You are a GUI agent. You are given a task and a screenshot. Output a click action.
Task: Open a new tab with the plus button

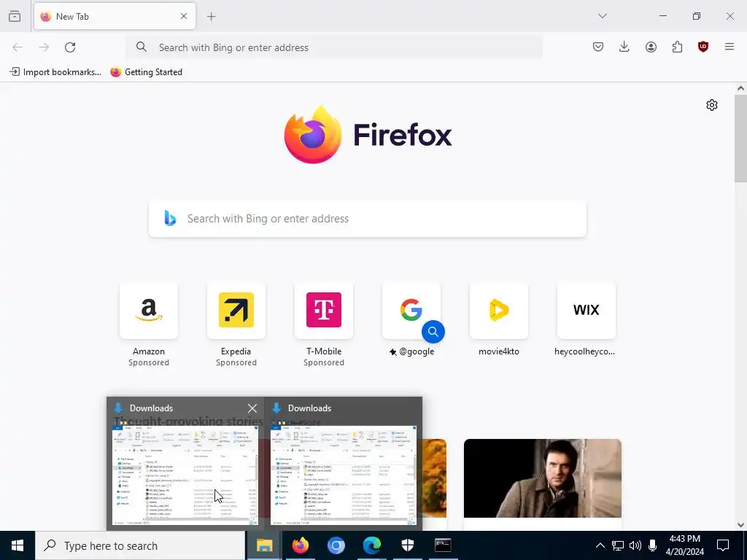(211, 17)
